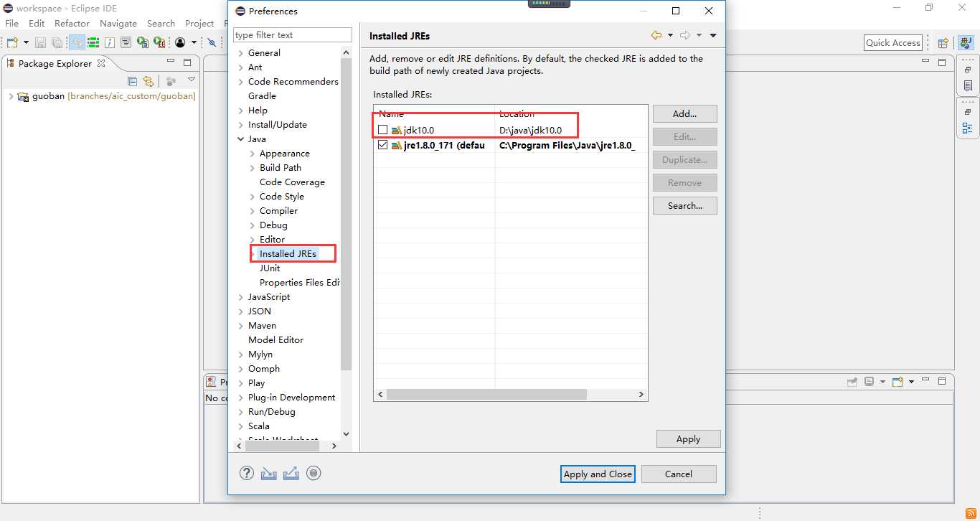This screenshot has width=980, height=521.
Task: Click Link with Editor in Package Explorer
Action: tap(148, 81)
